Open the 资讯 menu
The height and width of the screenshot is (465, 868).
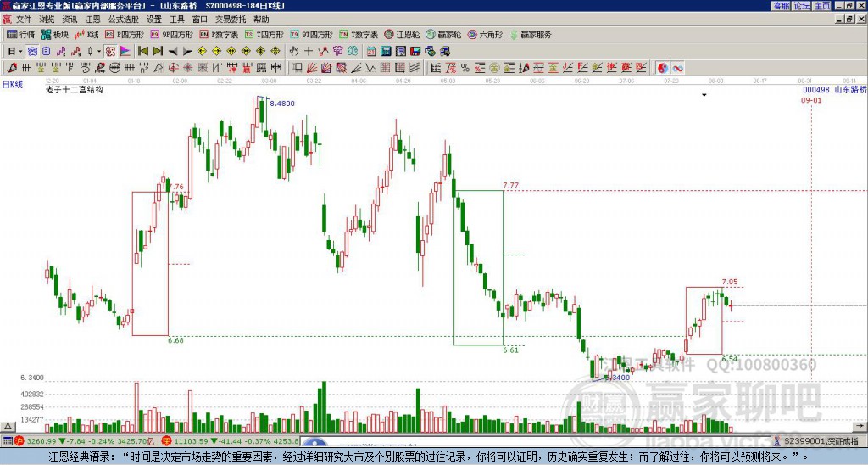(x=70, y=20)
